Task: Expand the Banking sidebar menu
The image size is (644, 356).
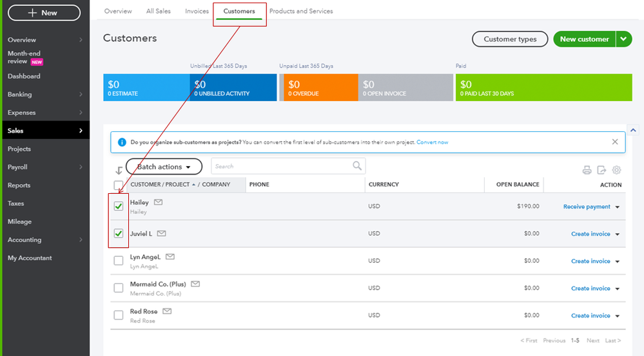Action: pos(45,95)
